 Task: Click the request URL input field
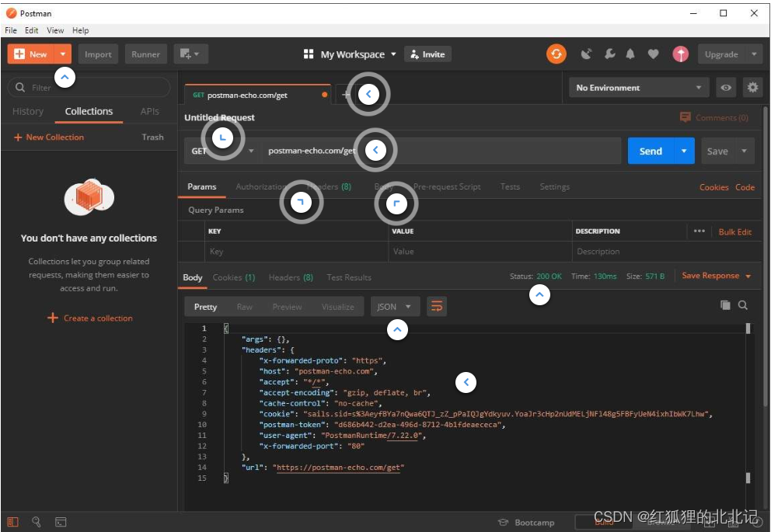tap(441, 151)
